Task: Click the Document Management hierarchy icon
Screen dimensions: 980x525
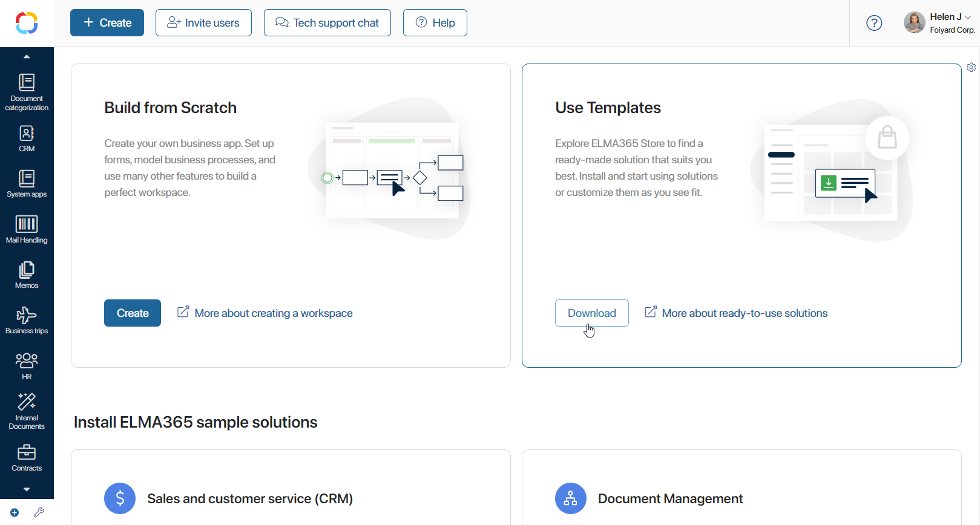Action: 571,498
